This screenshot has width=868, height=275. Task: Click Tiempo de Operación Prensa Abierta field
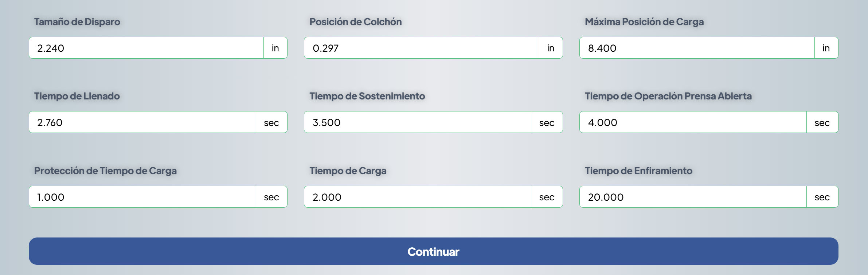tap(693, 122)
